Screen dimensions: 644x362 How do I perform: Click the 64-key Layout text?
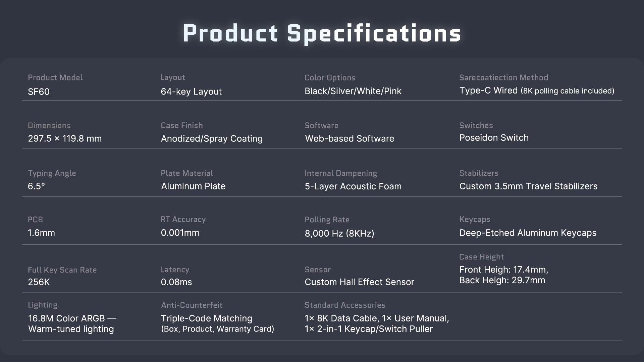(x=191, y=92)
